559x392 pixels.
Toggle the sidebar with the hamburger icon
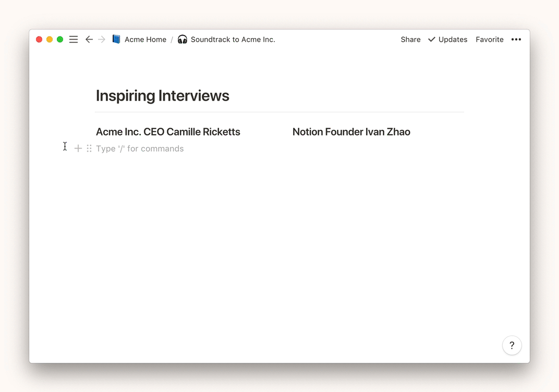pyautogui.click(x=74, y=40)
